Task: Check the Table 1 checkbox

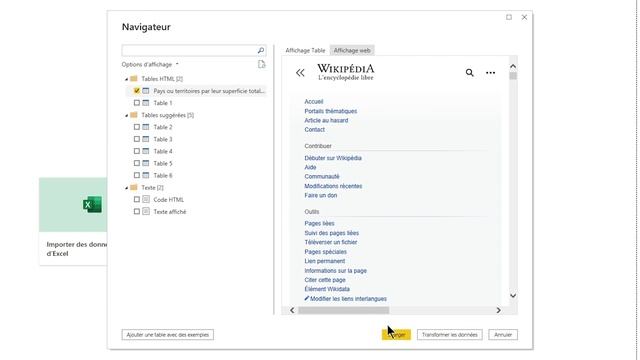Action: [137, 103]
